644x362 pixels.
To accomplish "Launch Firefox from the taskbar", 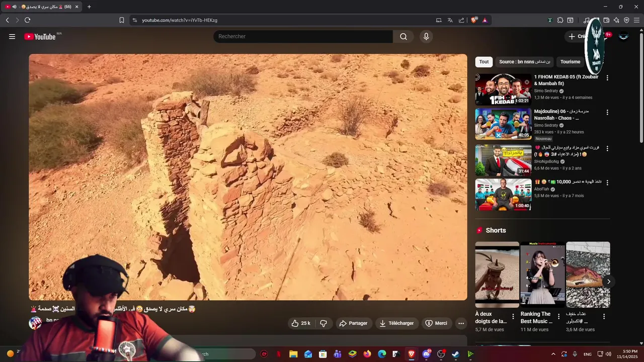I will pyautogui.click(x=367, y=354).
